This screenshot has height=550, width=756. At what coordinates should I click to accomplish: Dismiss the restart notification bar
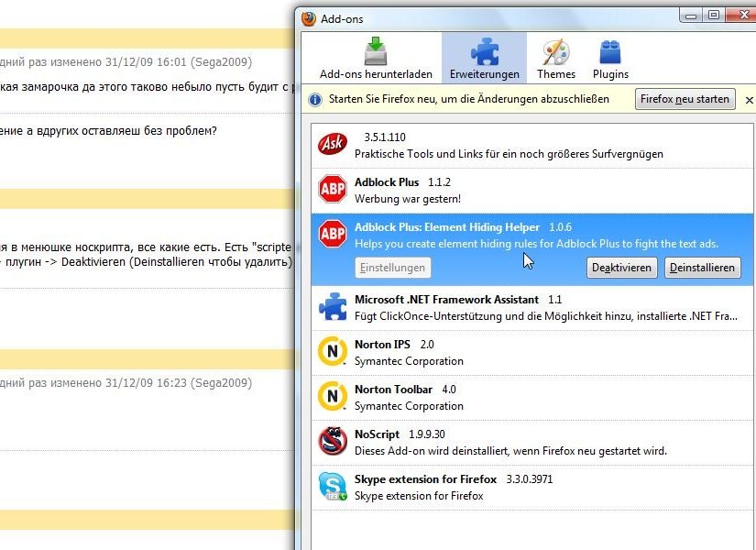point(749,100)
